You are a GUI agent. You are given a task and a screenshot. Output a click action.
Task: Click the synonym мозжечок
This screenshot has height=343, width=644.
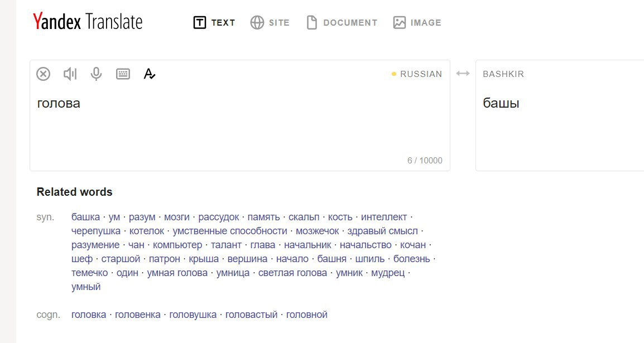(318, 231)
